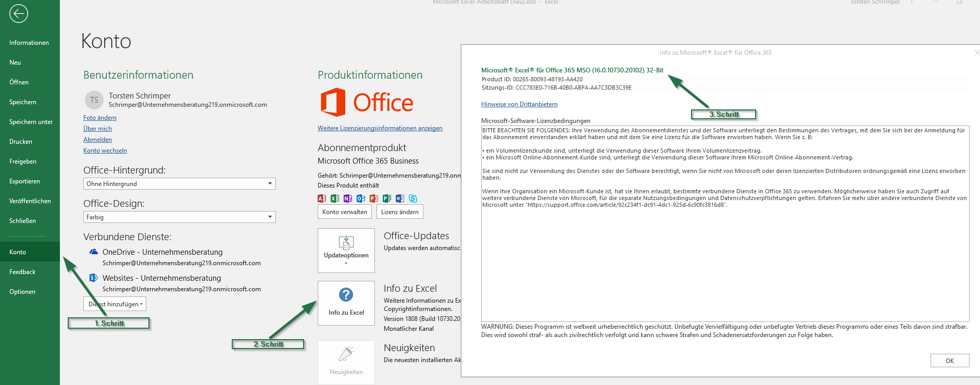Image resolution: width=980 pixels, height=385 pixels.
Task: Expand the Dienst hinzufügen dropdown
Action: pyautogui.click(x=115, y=304)
